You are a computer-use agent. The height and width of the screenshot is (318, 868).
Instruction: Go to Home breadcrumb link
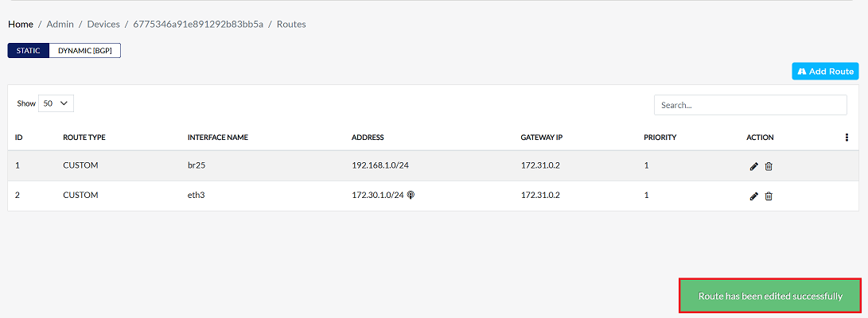[21, 25]
